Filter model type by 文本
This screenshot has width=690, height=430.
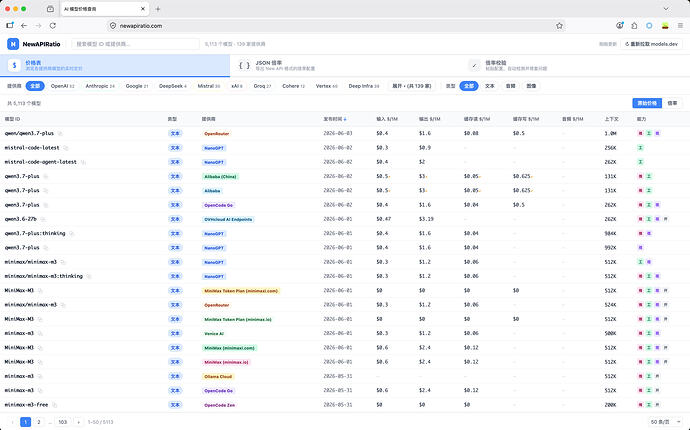[490, 86]
